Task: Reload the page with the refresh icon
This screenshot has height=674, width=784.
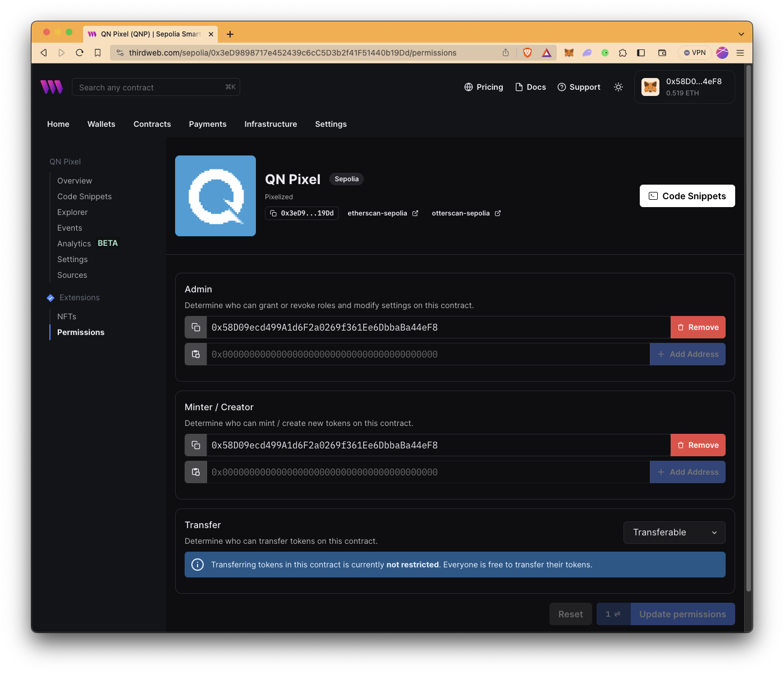Action: coord(80,53)
